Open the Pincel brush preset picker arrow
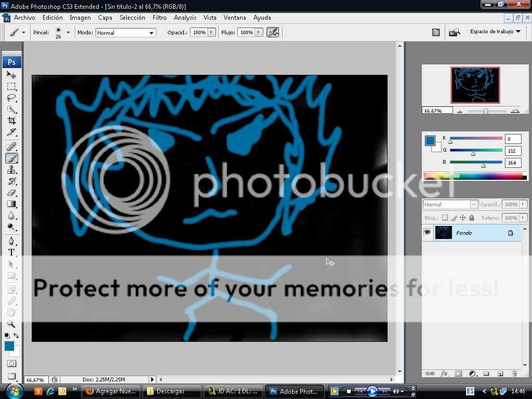 (68, 33)
